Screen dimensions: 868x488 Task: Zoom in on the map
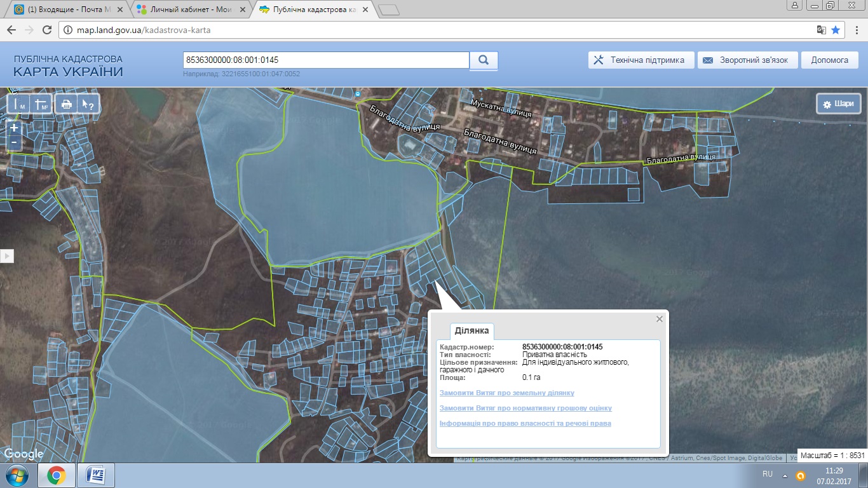pyautogui.click(x=14, y=128)
